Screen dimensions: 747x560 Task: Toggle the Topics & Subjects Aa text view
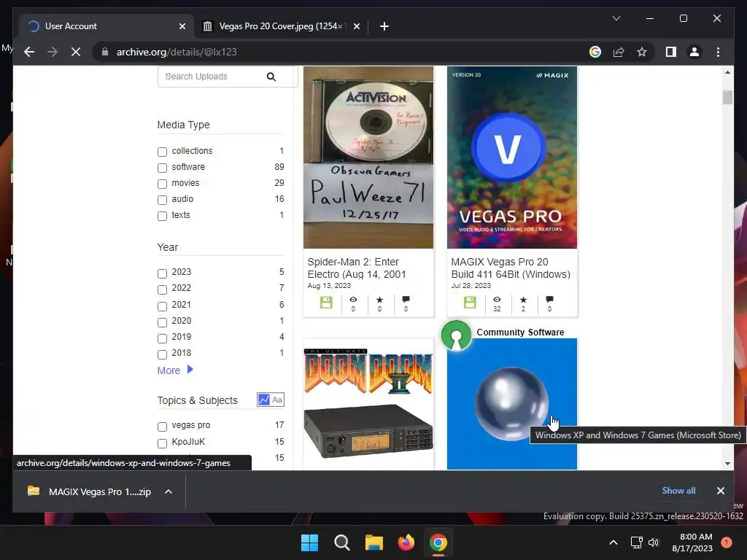click(277, 400)
